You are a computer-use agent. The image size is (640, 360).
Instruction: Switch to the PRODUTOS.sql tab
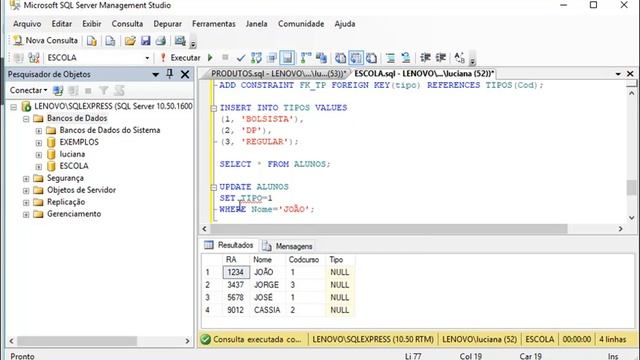pos(278,73)
